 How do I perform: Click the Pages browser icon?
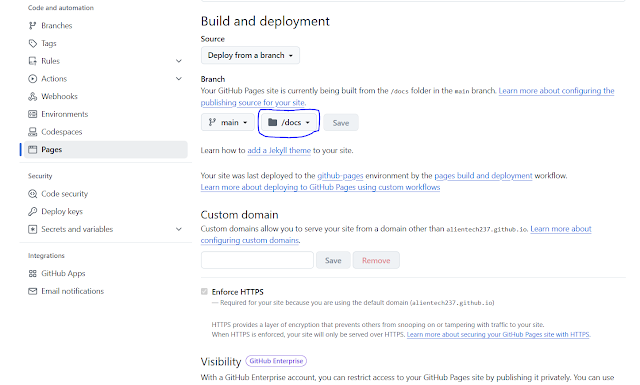coord(32,149)
